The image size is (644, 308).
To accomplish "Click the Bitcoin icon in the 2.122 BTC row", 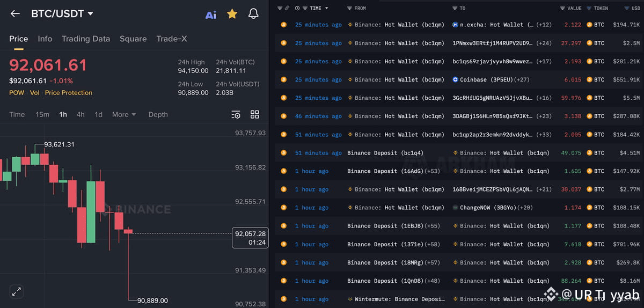I will pos(283,25).
